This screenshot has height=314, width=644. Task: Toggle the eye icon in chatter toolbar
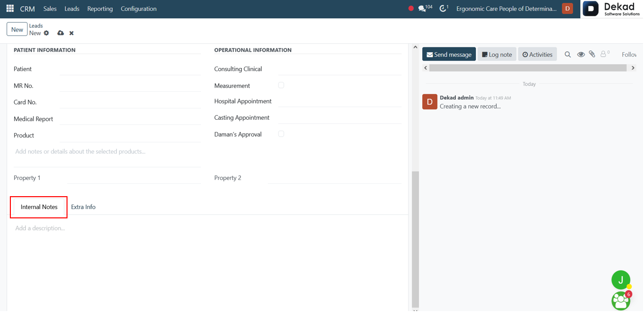[581, 54]
